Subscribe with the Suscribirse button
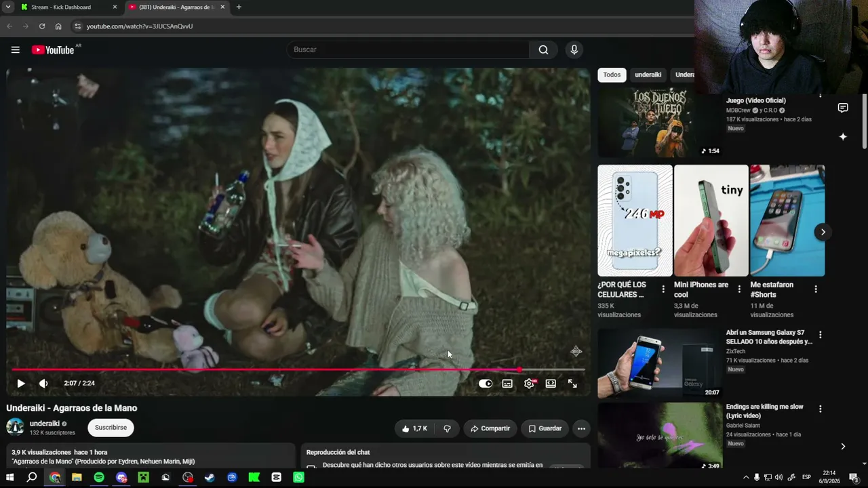The width and height of the screenshot is (868, 488). click(x=111, y=428)
